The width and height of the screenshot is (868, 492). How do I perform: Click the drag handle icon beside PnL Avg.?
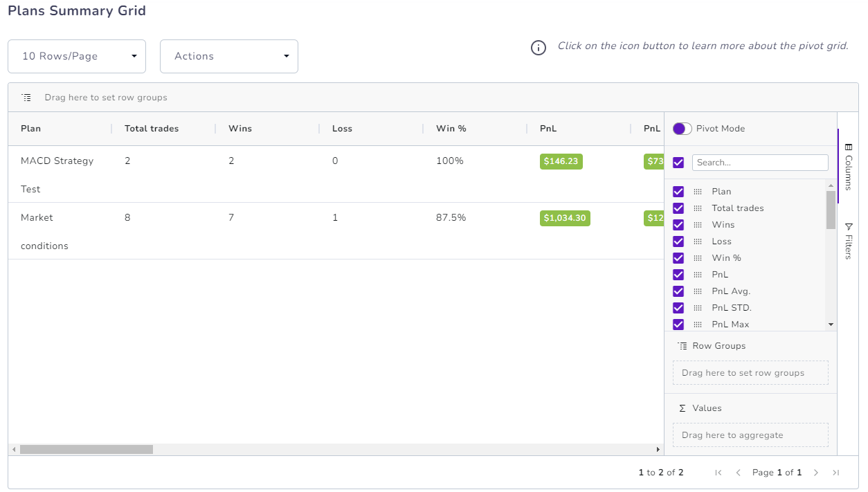pos(698,291)
